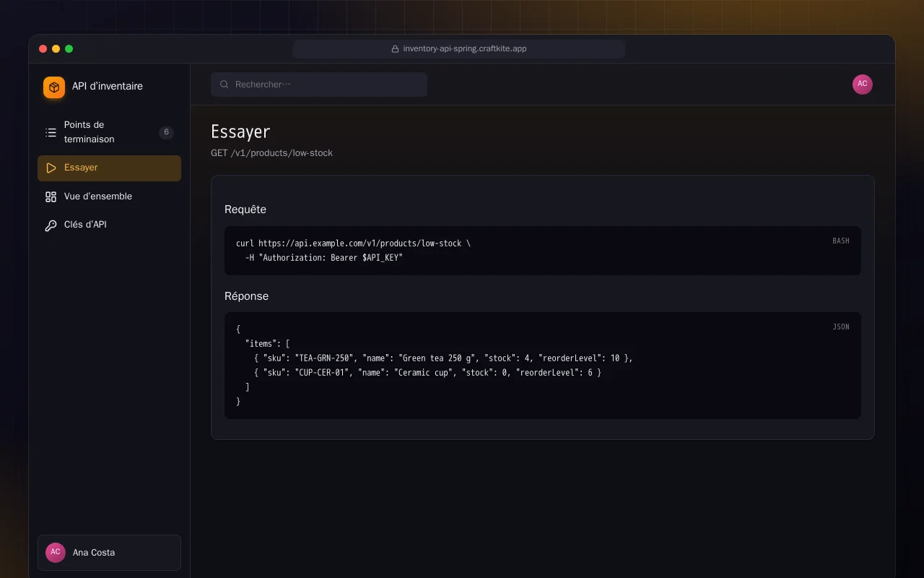924x578 pixels.
Task: Open Ana Costa account card
Action: click(x=109, y=553)
